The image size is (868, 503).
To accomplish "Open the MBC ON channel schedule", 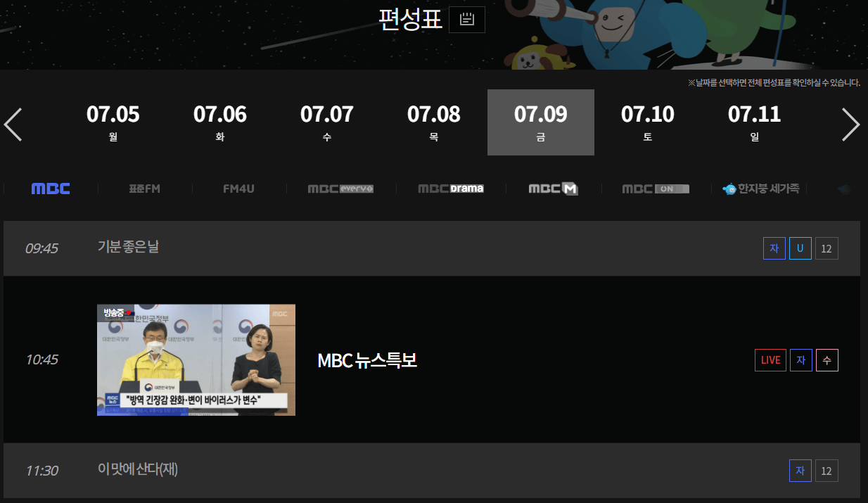I will point(655,188).
